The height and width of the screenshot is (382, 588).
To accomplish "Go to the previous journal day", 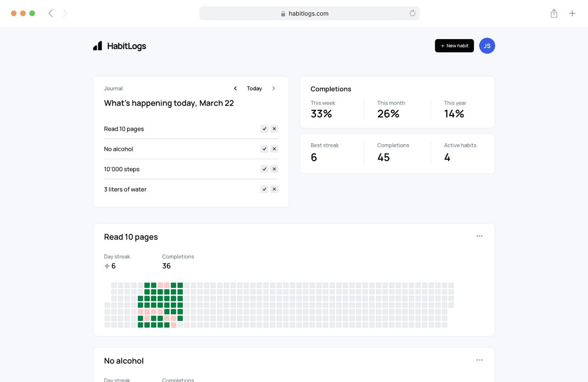I will [x=235, y=88].
